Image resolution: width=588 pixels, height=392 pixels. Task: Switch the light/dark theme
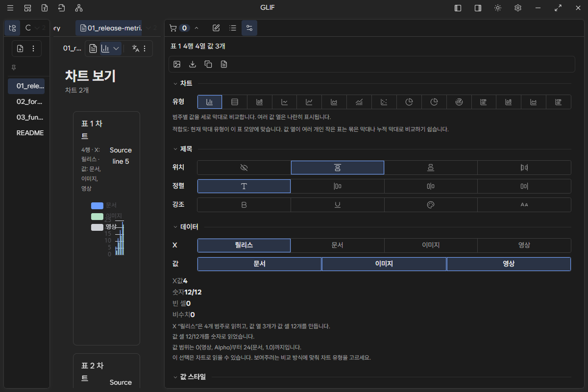pyautogui.click(x=498, y=8)
